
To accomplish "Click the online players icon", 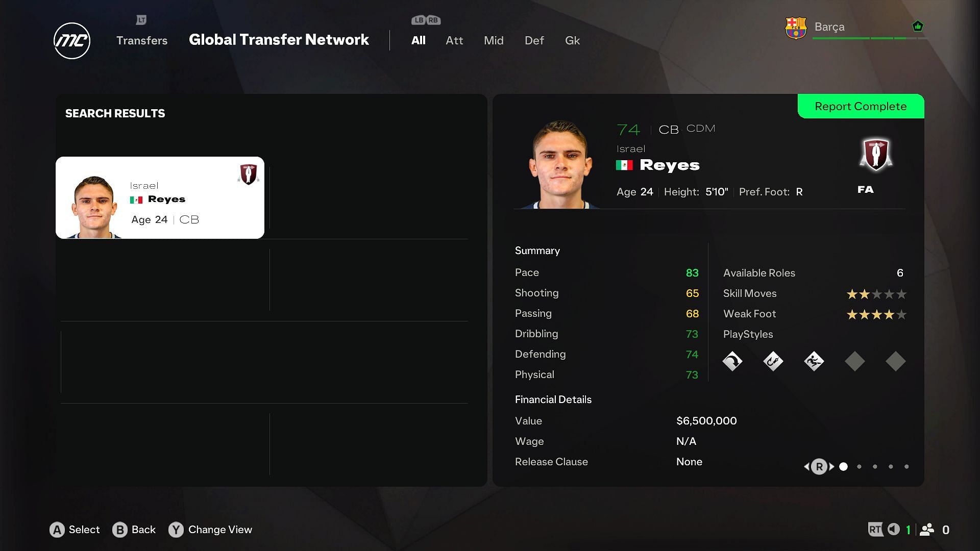I will click(927, 529).
